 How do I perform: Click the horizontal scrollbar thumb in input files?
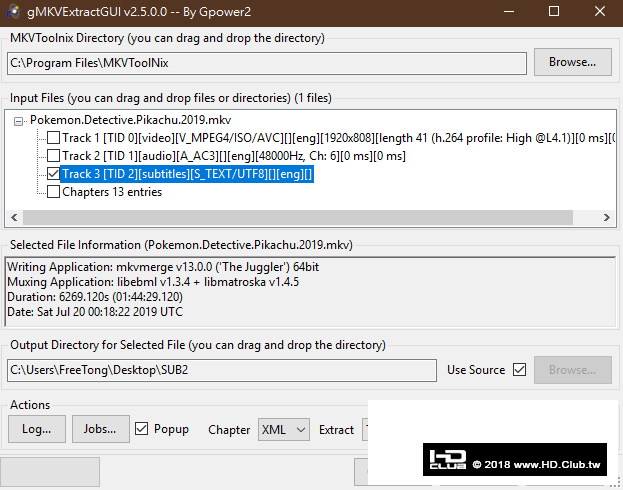(x=298, y=217)
